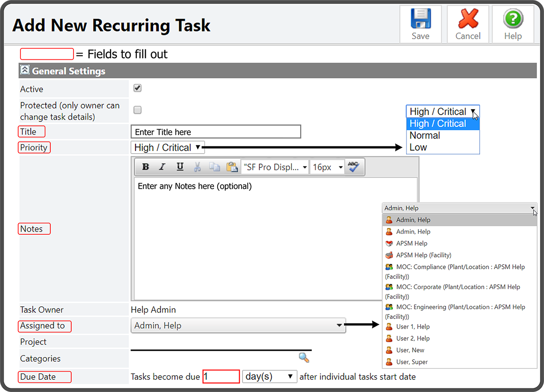Image resolution: width=544 pixels, height=392 pixels.
Task: Select User, Super in assignee list
Action: coord(412,362)
